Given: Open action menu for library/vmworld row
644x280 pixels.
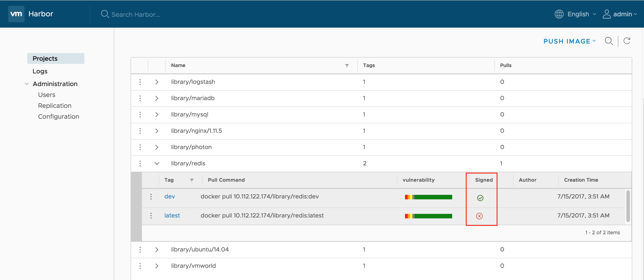Looking at the screenshot, I should (140, 266).
